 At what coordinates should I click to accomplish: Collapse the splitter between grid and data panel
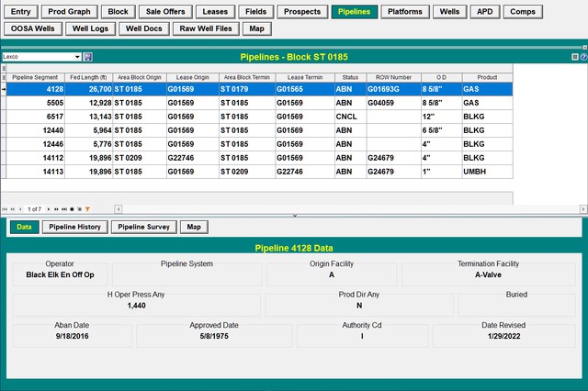294,216
